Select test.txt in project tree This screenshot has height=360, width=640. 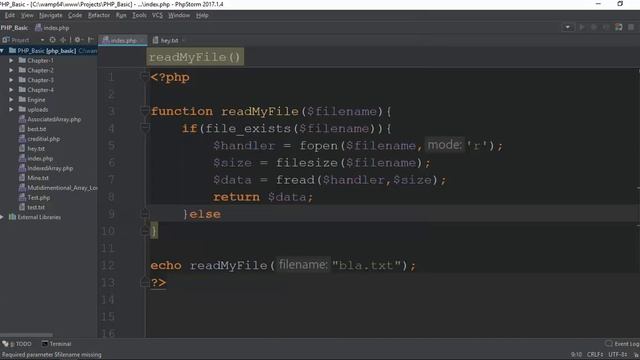click(32, 207)
